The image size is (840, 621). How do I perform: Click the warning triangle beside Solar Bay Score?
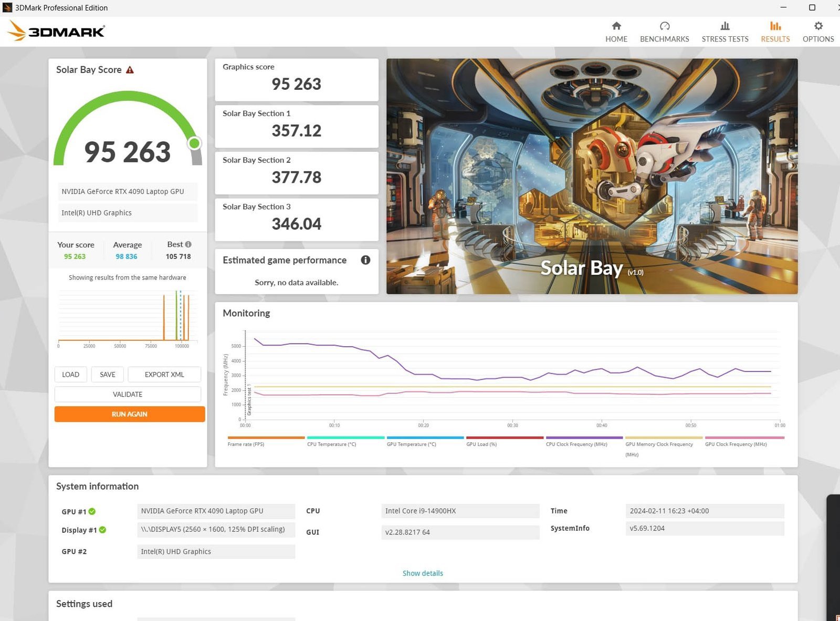pos(130,70)
